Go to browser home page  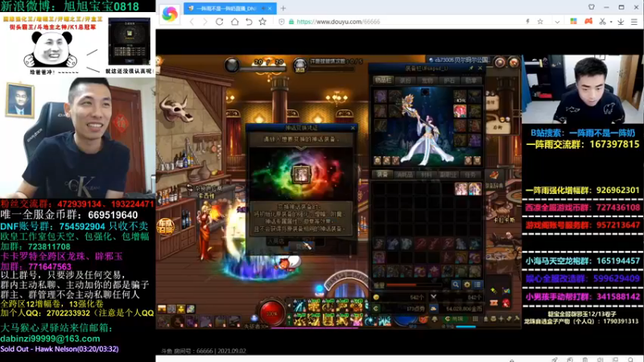click(234, 22)
